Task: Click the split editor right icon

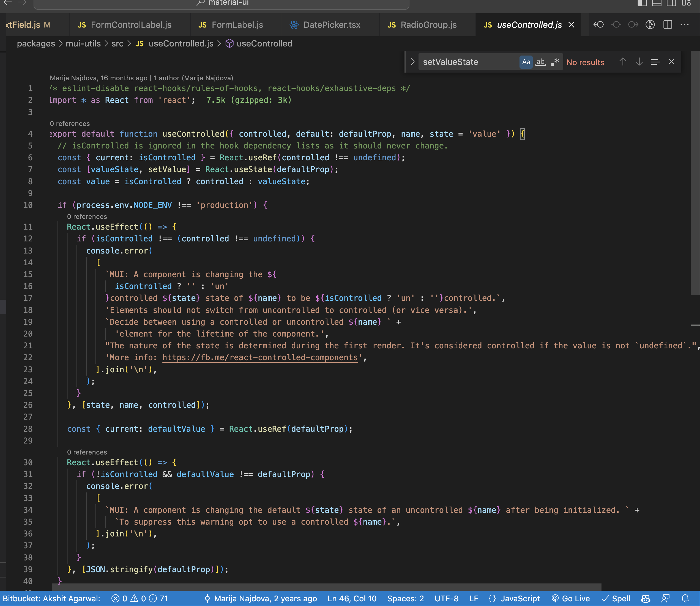Action: tap(668, 25)
